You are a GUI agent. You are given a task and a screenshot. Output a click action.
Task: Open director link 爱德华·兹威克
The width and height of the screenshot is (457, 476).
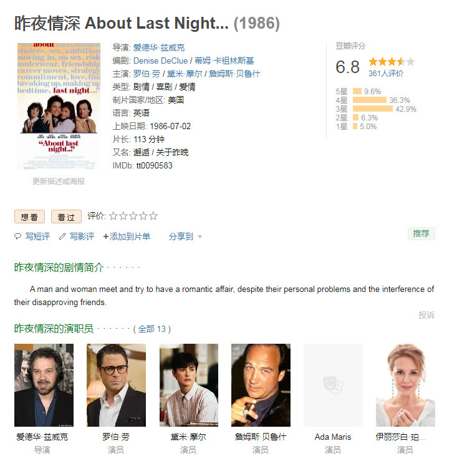pos(159,47)
